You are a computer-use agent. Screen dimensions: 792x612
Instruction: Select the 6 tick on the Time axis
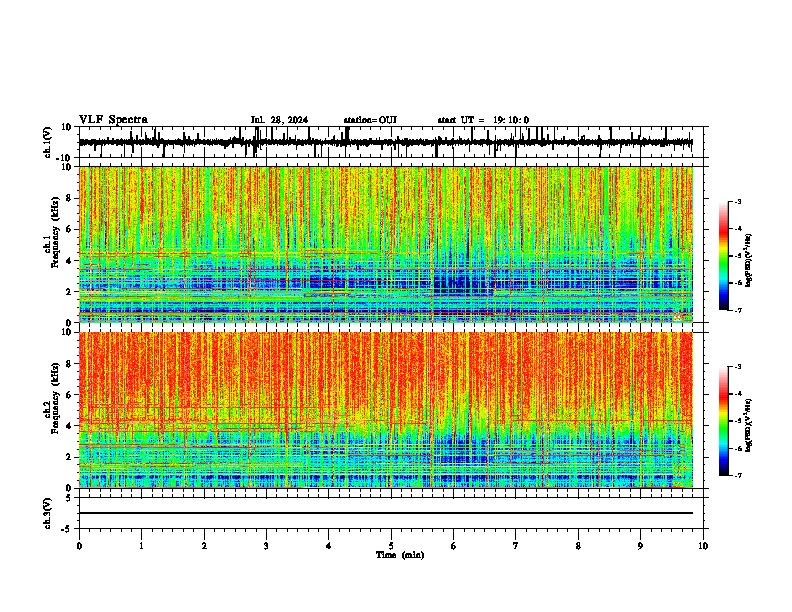pyautogui.click(x=454, y=546)
